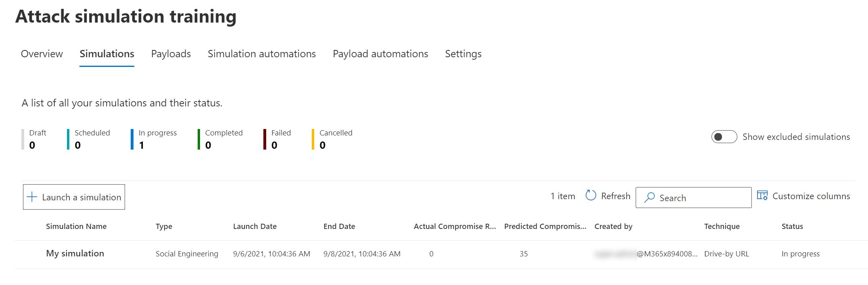Open the My simulation entry
This screenshot has height=285, width=868.
point(75,254)
